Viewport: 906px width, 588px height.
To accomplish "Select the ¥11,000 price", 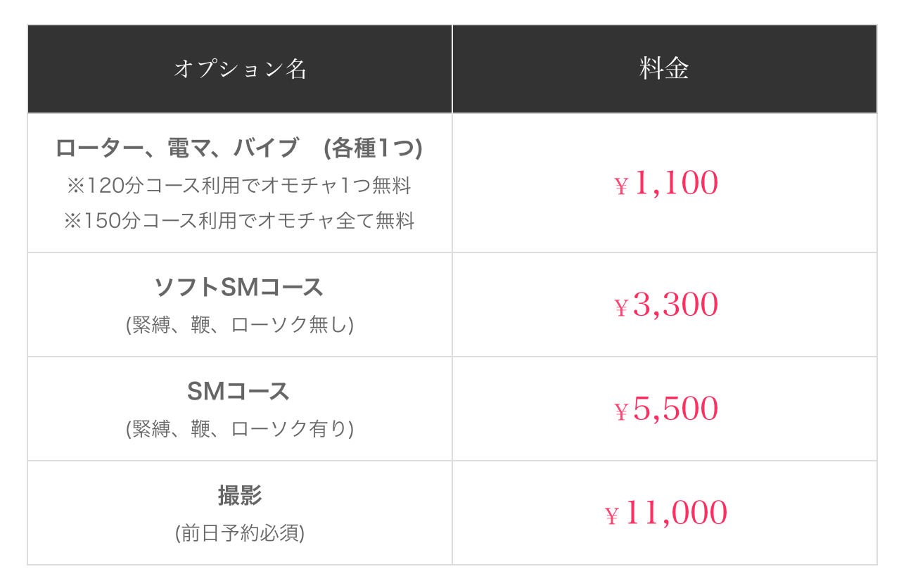I will point(666,513).
